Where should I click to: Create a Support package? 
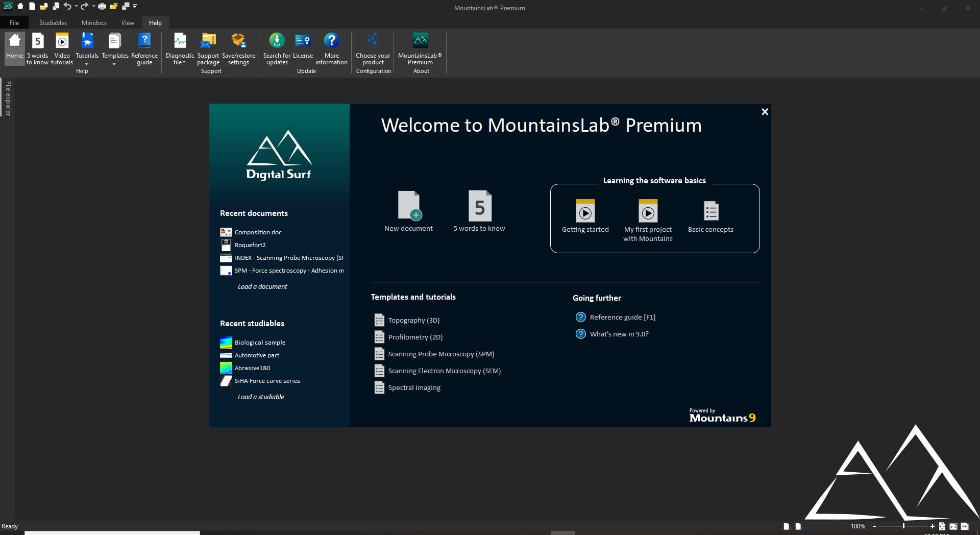click(208, 47)
